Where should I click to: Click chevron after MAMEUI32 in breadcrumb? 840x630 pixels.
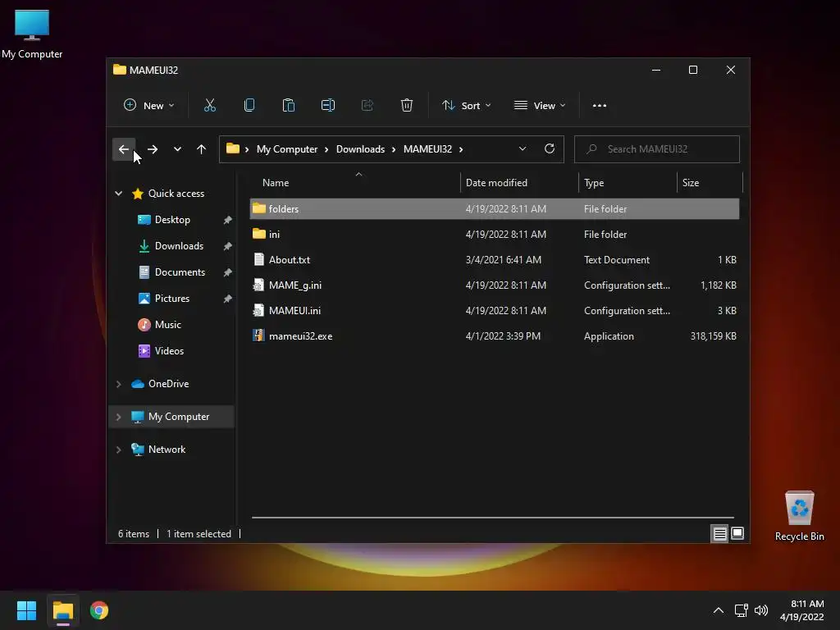pos(461,149)
